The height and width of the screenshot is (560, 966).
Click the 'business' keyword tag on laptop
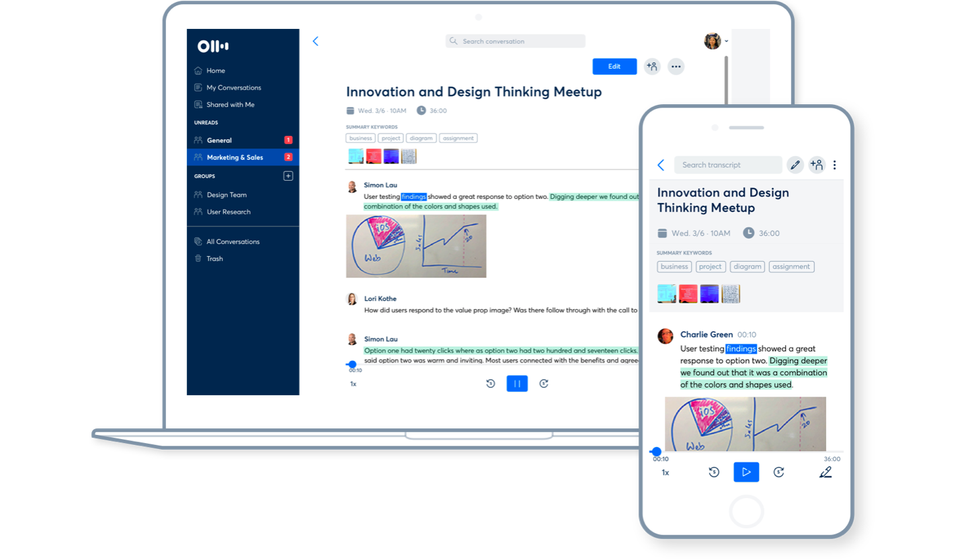pos(360,138)
